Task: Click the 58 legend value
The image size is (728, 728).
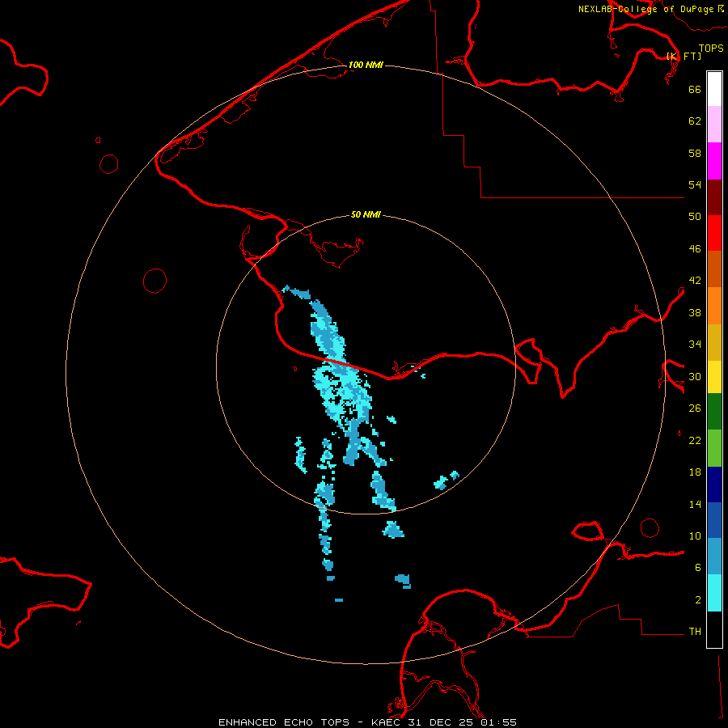Action: [x=695, y=153]
